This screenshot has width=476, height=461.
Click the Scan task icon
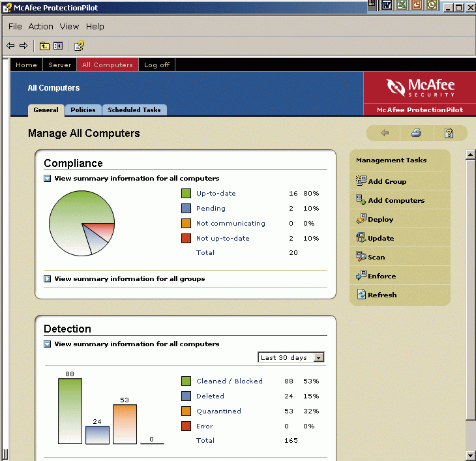(361, 257)
